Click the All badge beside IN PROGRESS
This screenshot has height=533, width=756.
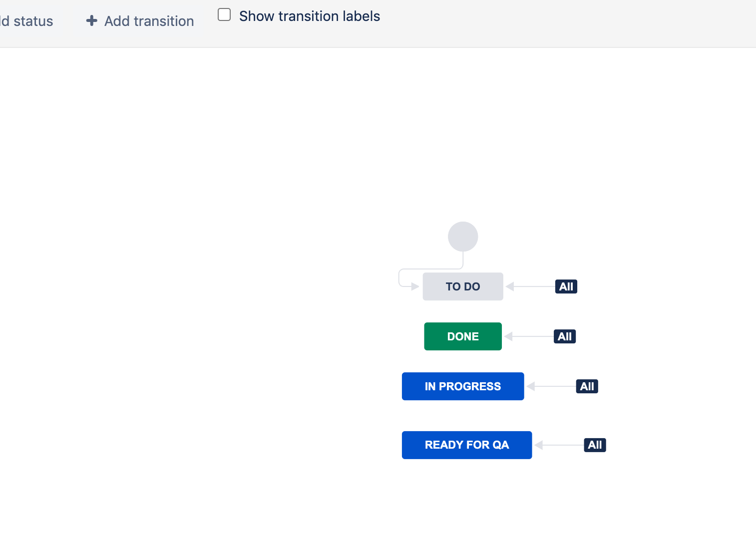coord(587,386)
